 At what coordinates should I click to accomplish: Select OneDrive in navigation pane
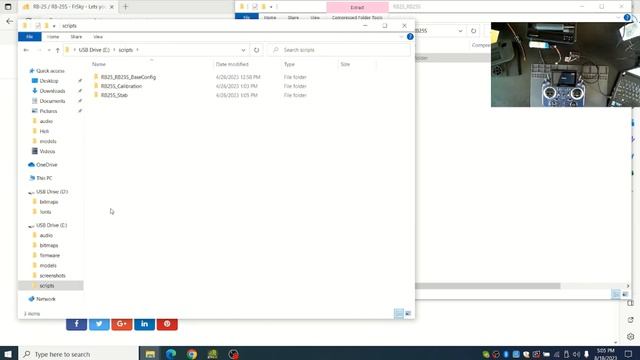[x=47, y=165]
